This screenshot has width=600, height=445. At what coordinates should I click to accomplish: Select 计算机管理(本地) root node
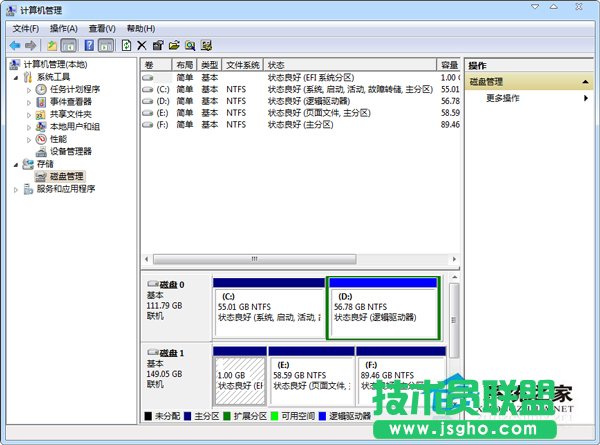55,64
